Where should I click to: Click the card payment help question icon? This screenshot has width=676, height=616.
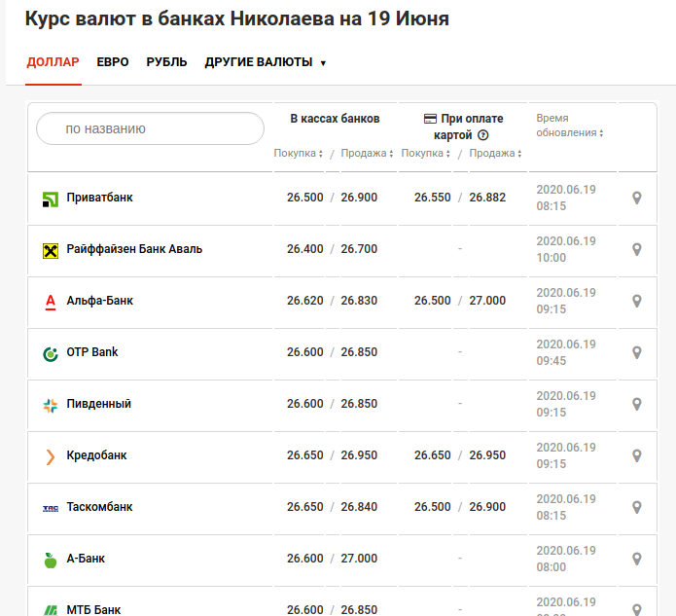(x=483, y=135)
